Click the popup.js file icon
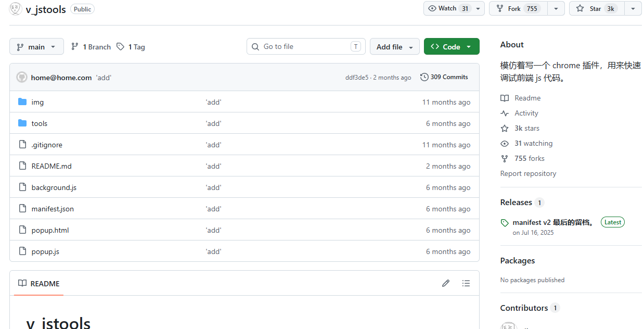This screenshot has height=329, width=644. coord(22,251)
